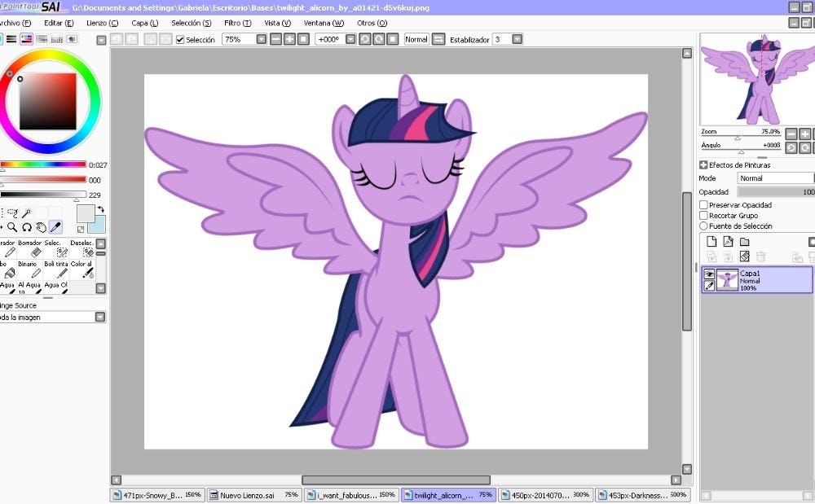Select the Magic Wand tool
Viewport: 815px width, 504px height.
point(27,213)
